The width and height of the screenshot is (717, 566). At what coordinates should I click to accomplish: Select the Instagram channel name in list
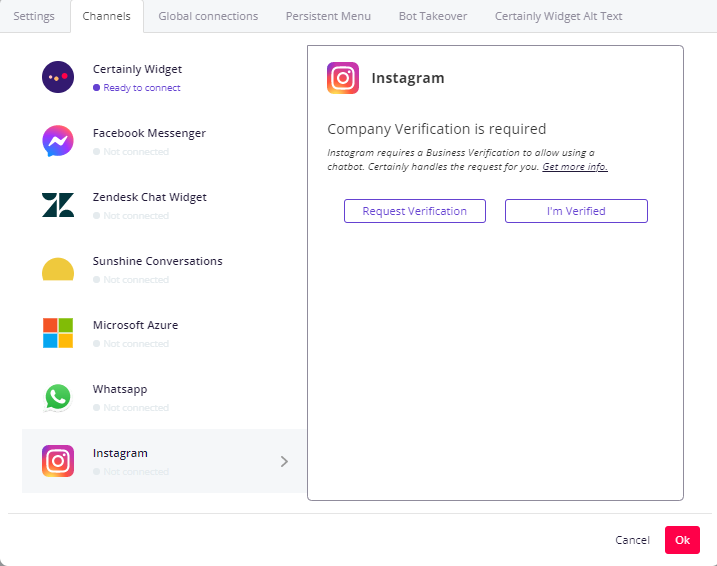[x=120, y=453]
